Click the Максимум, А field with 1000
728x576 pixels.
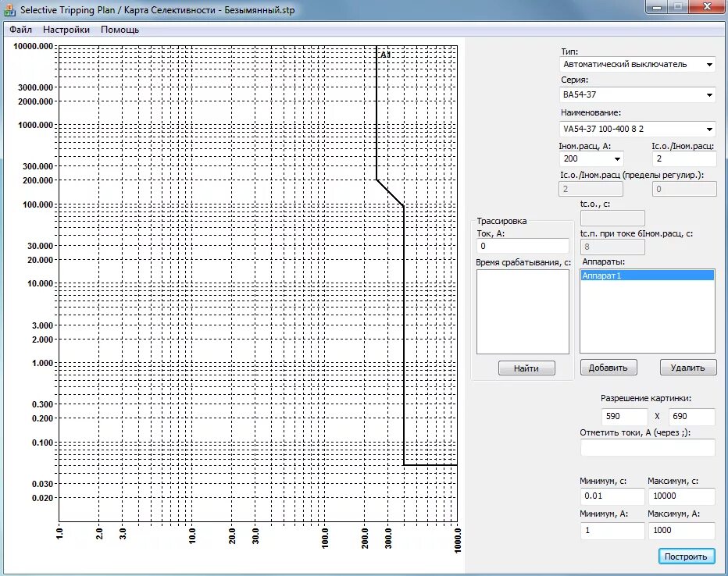682,531
